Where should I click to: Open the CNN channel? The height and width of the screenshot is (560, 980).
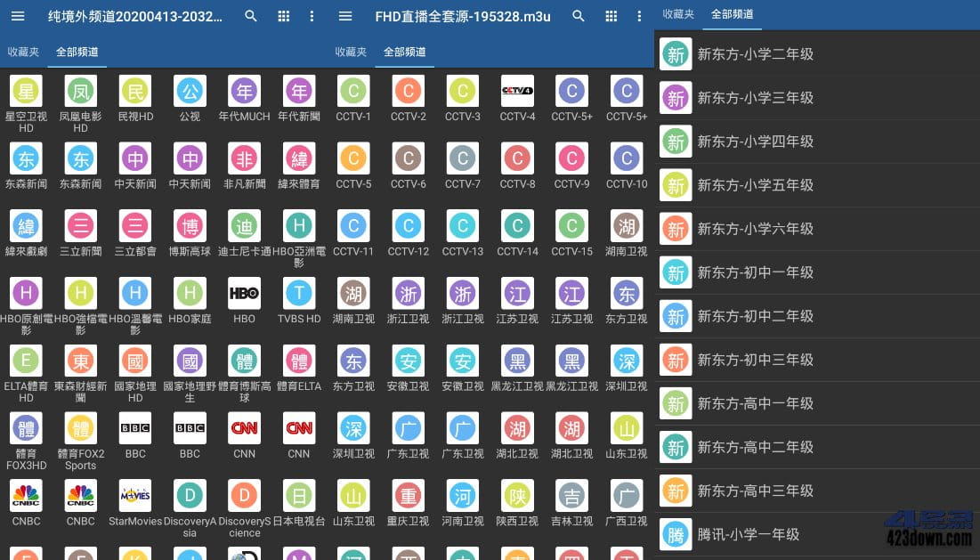pos(244,428)
